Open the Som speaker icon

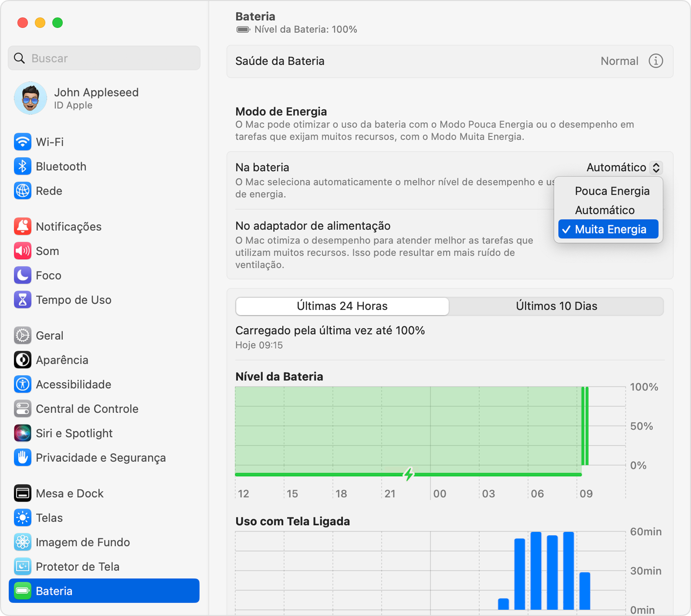pyautogui.click(x=22, y=251)
